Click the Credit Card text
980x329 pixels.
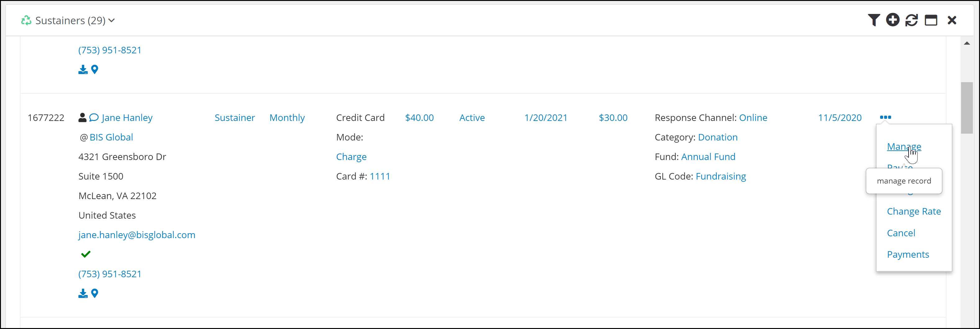(x=360, y=118)
